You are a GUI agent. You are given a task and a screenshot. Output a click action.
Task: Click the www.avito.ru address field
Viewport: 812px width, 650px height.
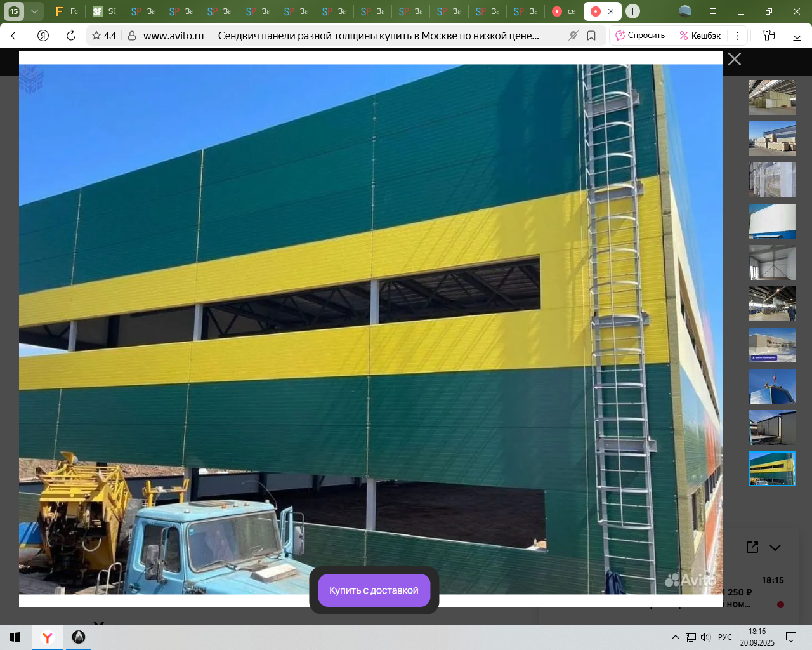[x=174, y=36]
